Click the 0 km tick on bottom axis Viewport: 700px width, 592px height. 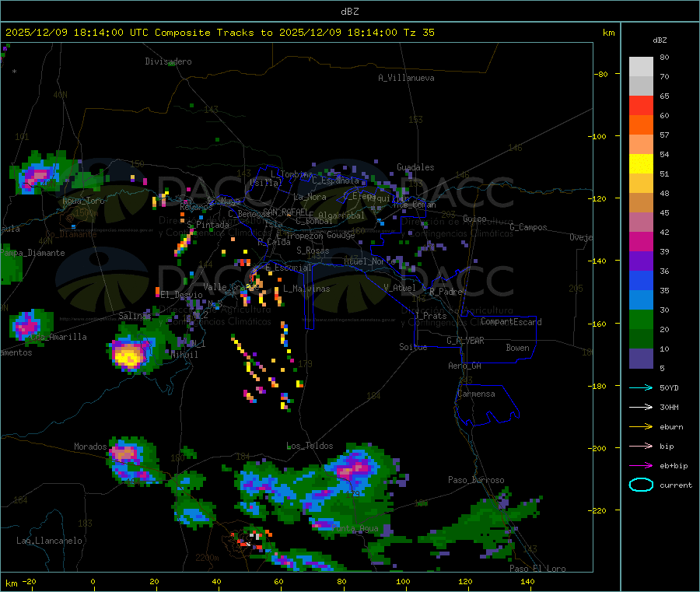coord(93,581)
